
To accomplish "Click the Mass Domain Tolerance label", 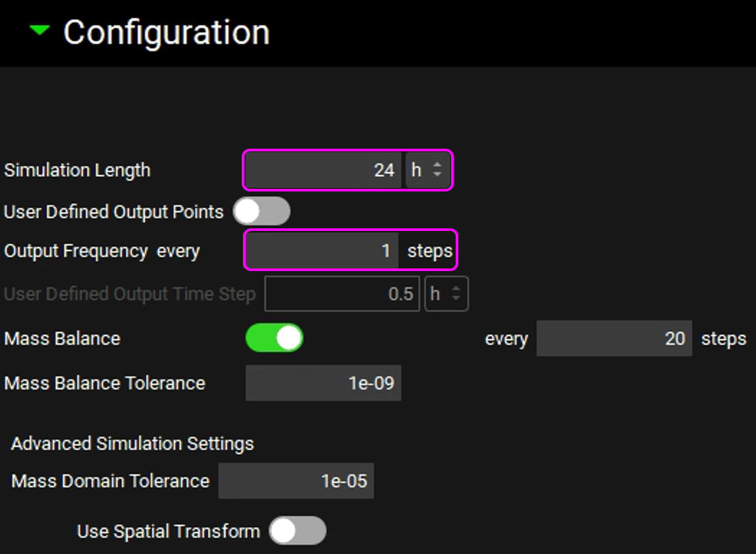I will point(110,481).
